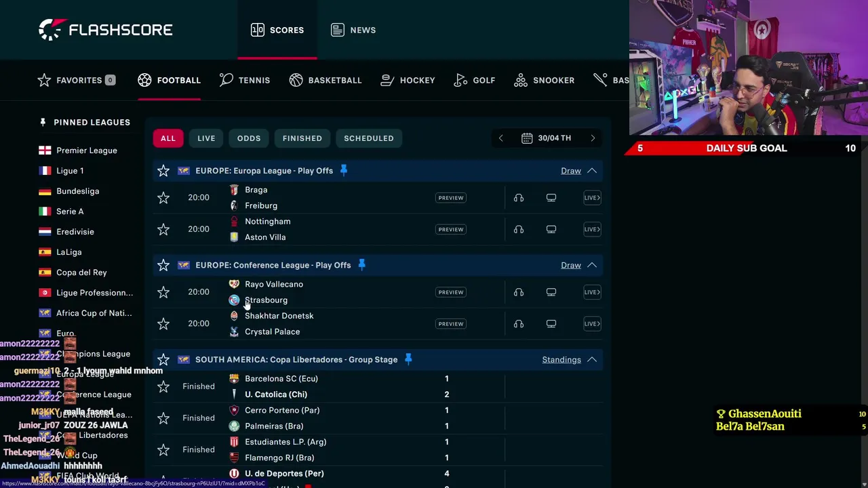This screenshot has width=868, height=488.
Task: Click TV broadcast icon for Nottingham match
Action: tap(551, 229)
